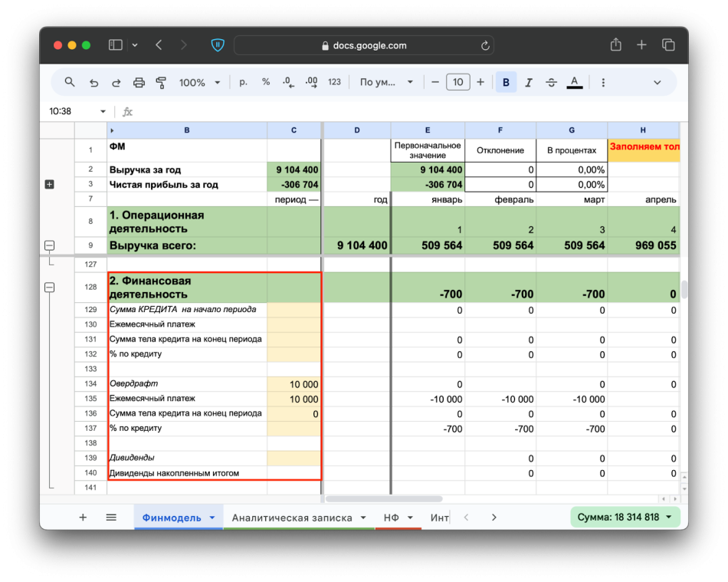Collapse the row group at row 128
The image size is (728, 582).
click(50, 288)
